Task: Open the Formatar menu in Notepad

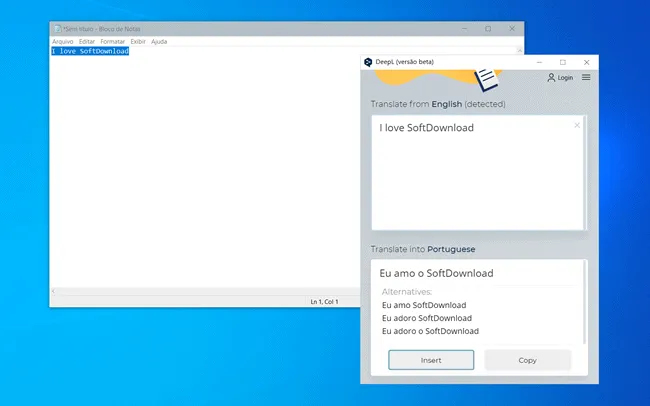Action: click(x=112, y=41)
